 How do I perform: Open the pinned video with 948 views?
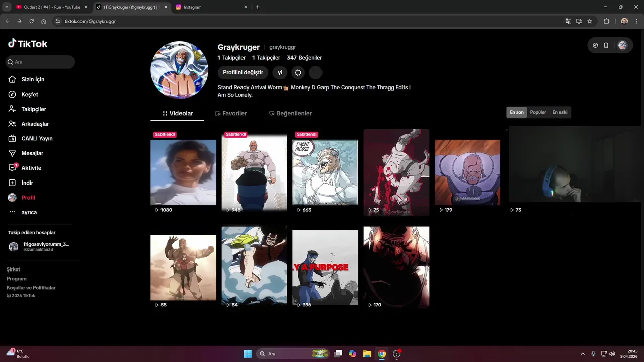(x=254, y=172)
